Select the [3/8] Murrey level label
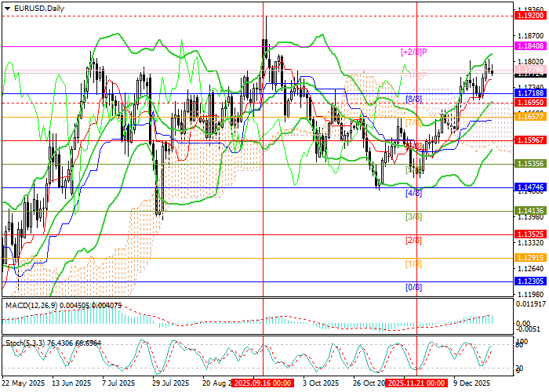The width and height of the screenshot is (549, 392). tap(413, 217)
